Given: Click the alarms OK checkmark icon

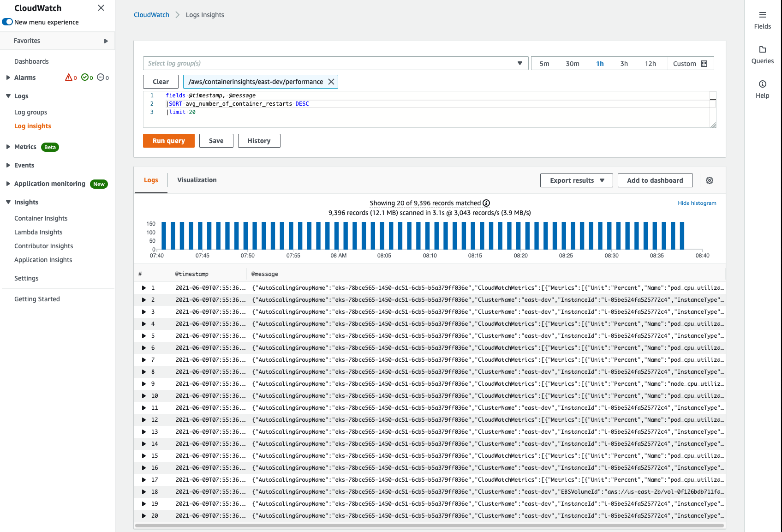Looking at the screenshot, I should (84, 78).
